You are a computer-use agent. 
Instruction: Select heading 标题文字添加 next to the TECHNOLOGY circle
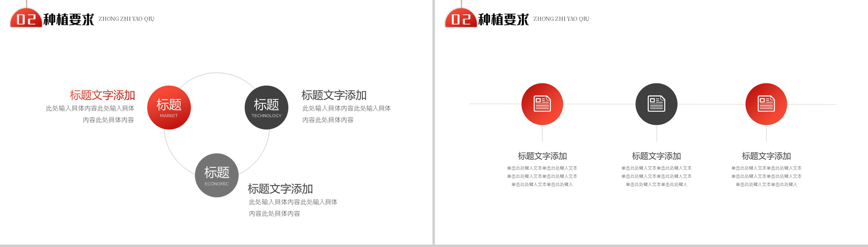tap(334, 95)
